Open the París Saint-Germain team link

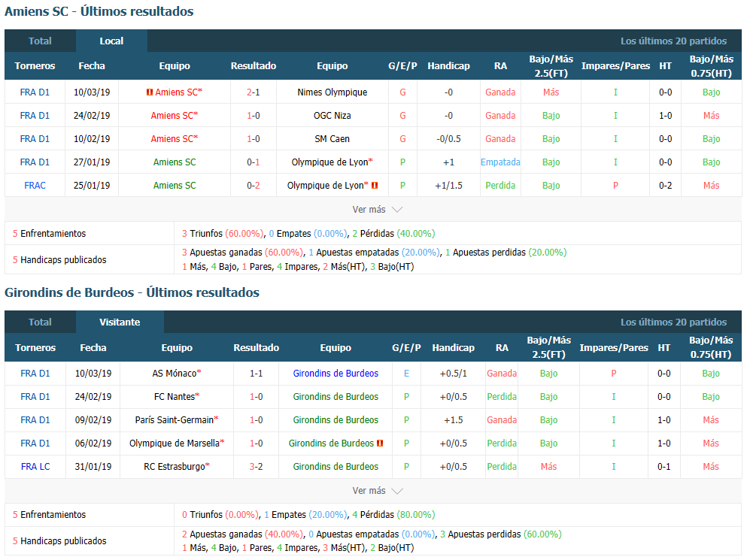pyautogui.click(x=175, y=420)
